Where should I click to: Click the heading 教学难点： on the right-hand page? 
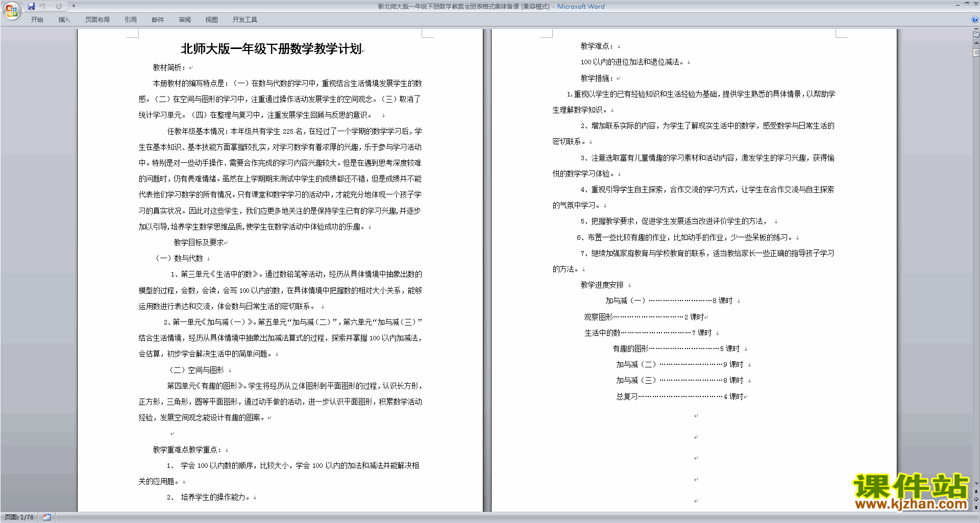[597, 46]
